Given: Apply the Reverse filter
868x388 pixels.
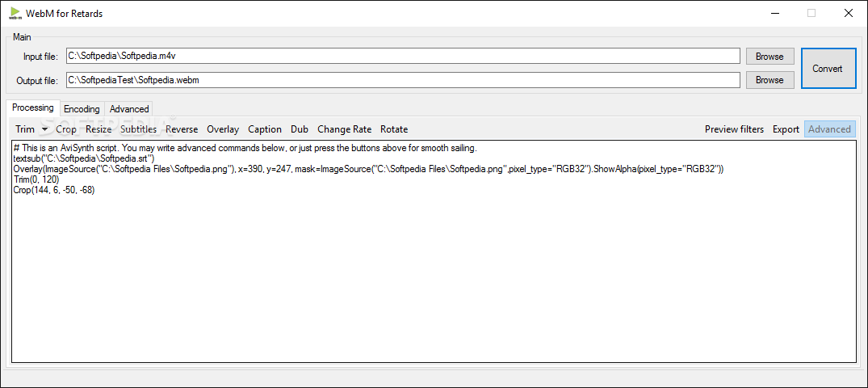Looking at the screenshot, I should pos(182,129).
